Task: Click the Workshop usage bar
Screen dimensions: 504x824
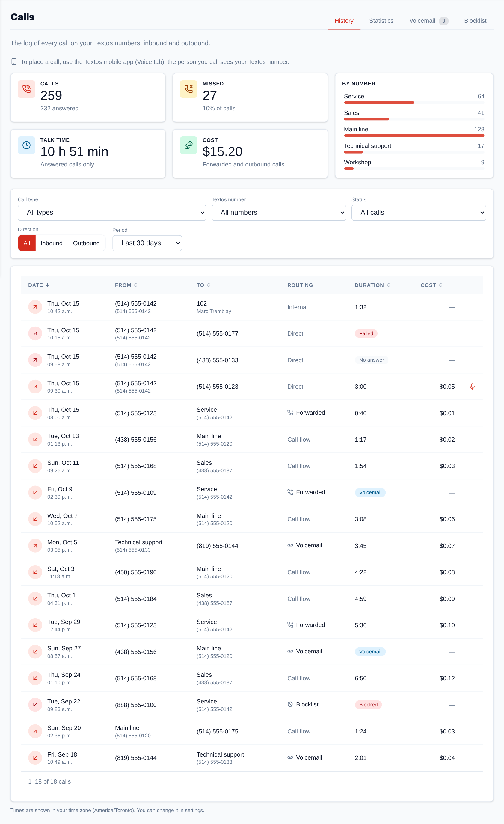Action: [x=414, y=169]
